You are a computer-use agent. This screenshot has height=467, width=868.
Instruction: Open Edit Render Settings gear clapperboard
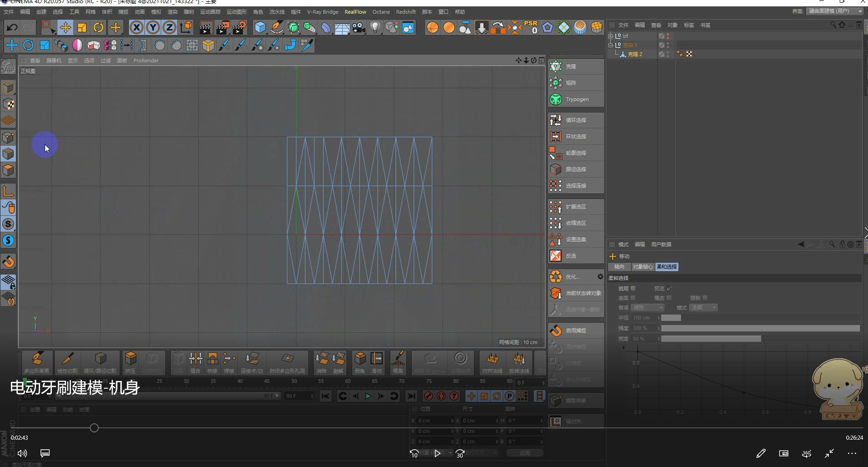[x=240, y=28]
